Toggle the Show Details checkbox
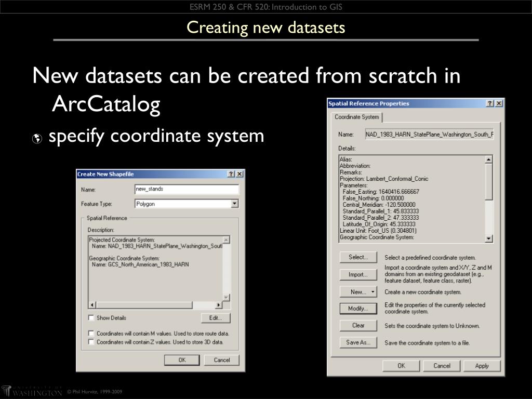Screen dimensions: 532x399 coord(91,317)
